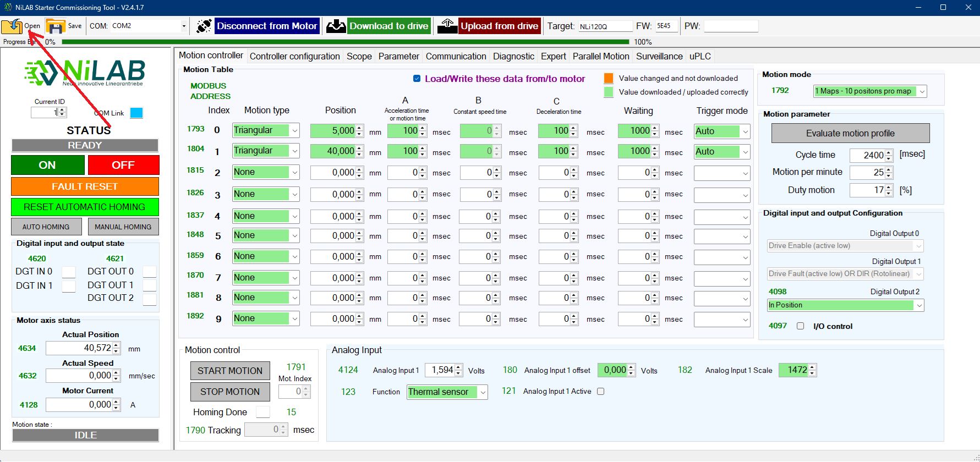Viewport: 980px width, 462px height.
Task: Increase Position value for index 0
Action: pyautogui.click(x=359, y=128)
